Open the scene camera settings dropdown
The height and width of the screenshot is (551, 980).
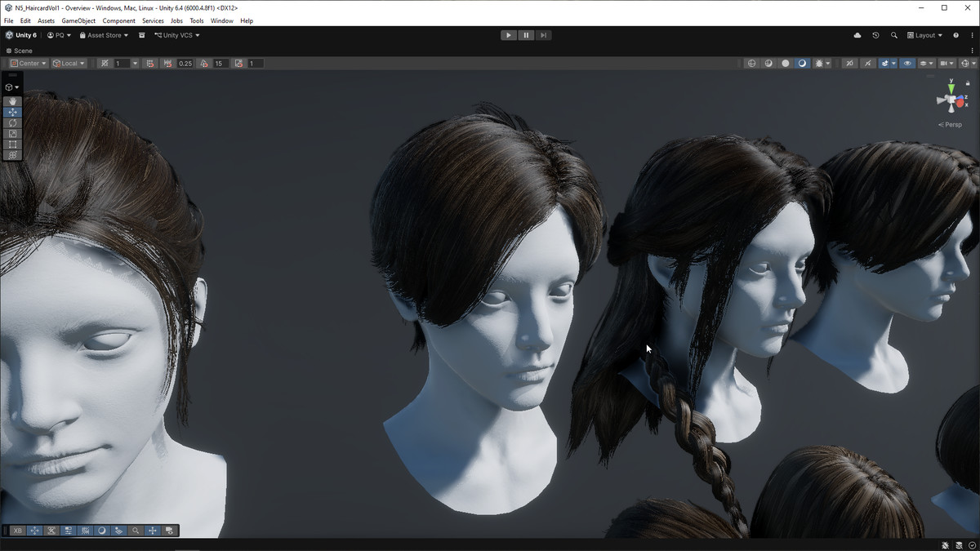(x=947, y=63)
